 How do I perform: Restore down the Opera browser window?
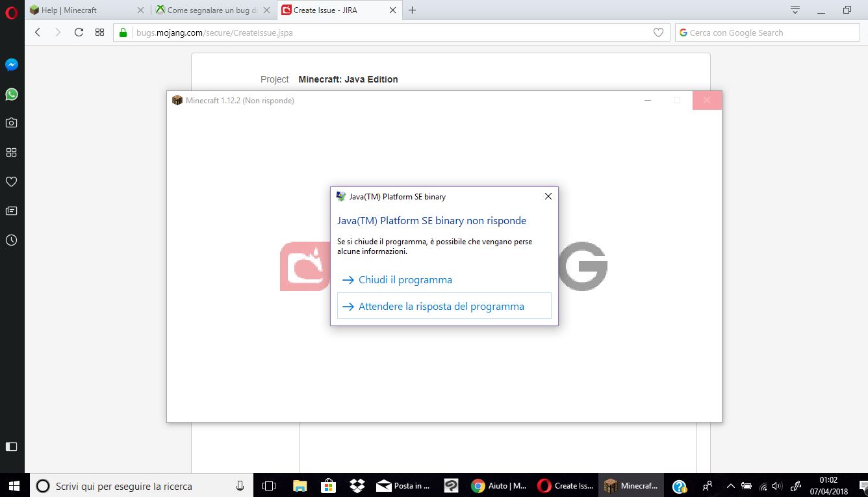coord(847,10)
